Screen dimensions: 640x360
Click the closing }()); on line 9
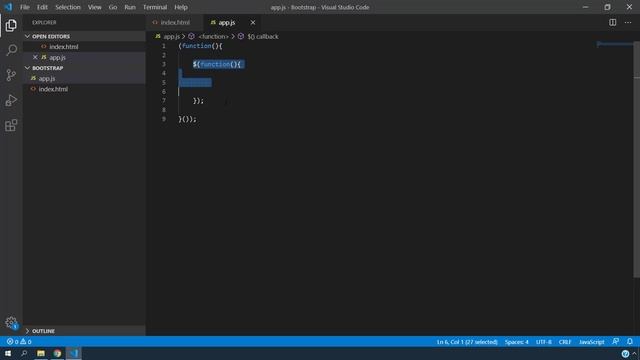point(187,119)
